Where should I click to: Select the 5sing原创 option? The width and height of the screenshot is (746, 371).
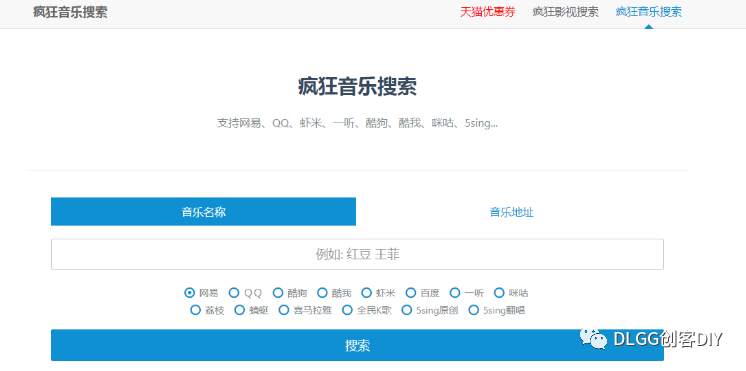pyautogui.click(x=407, y=310)
